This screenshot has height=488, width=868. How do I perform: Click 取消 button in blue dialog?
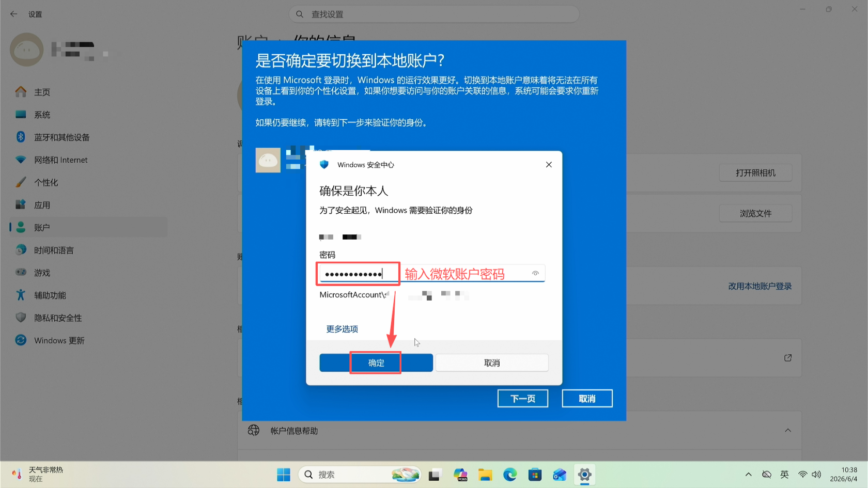tap(587, 399)
